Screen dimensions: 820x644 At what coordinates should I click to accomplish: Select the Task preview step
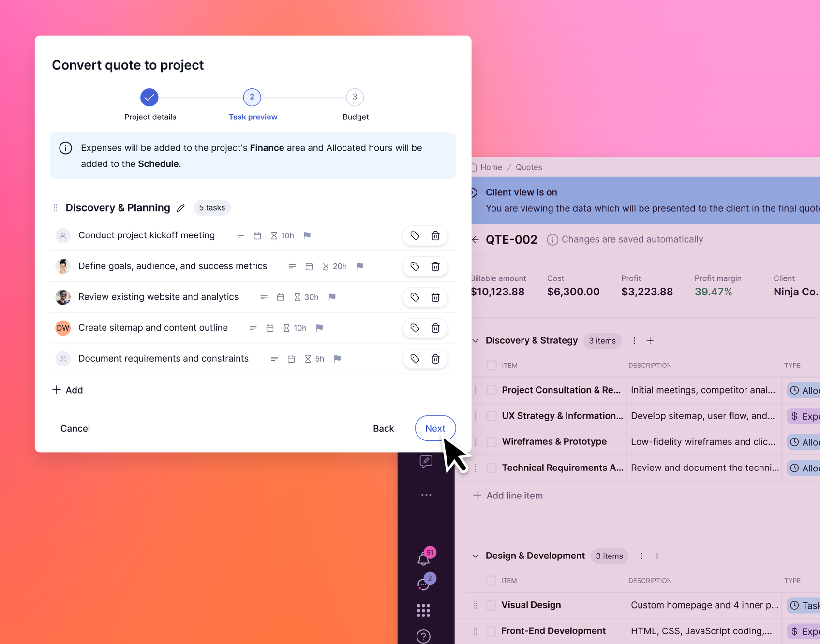pyautogui.click(x=252, y=97)
